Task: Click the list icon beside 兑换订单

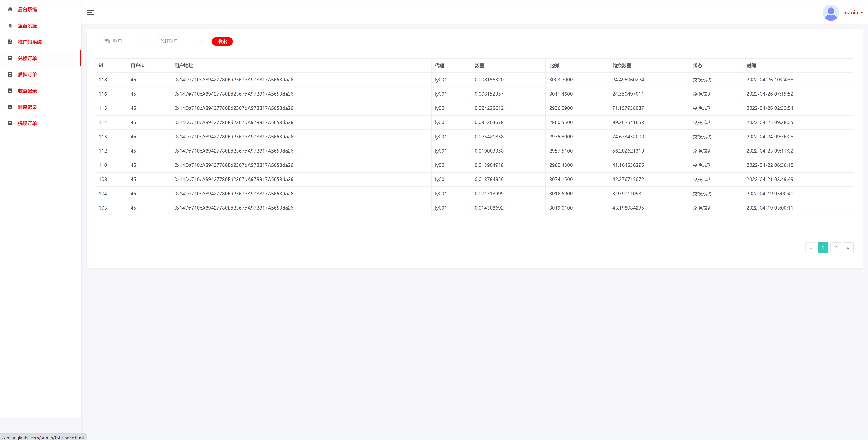Action: [x=10, y=58]
